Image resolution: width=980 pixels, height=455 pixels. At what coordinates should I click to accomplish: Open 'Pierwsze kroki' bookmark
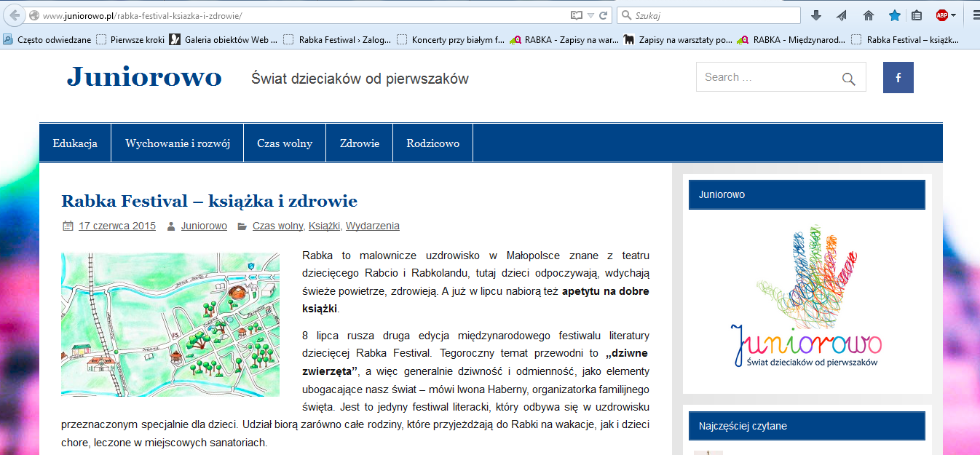click(x=131, y=40)
